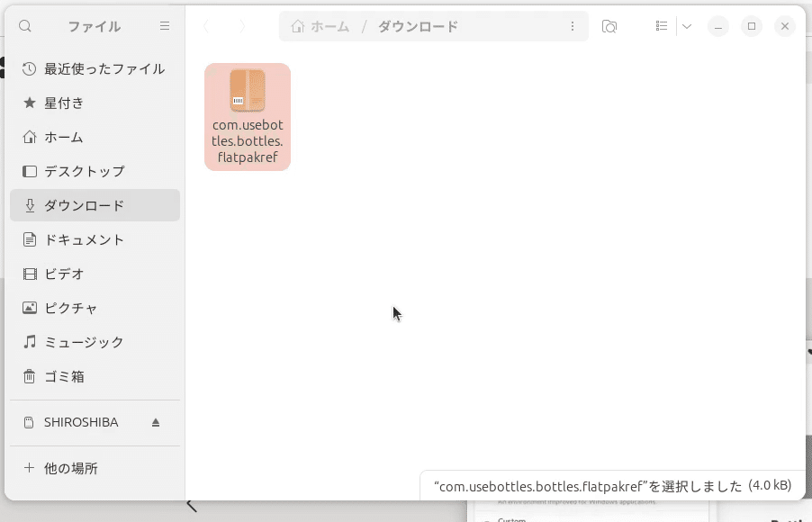This screenshot has height=522, width=812.
Task: Click ダウンロード path bar segment
Action: pyautogui.click(x=418, y=26)
